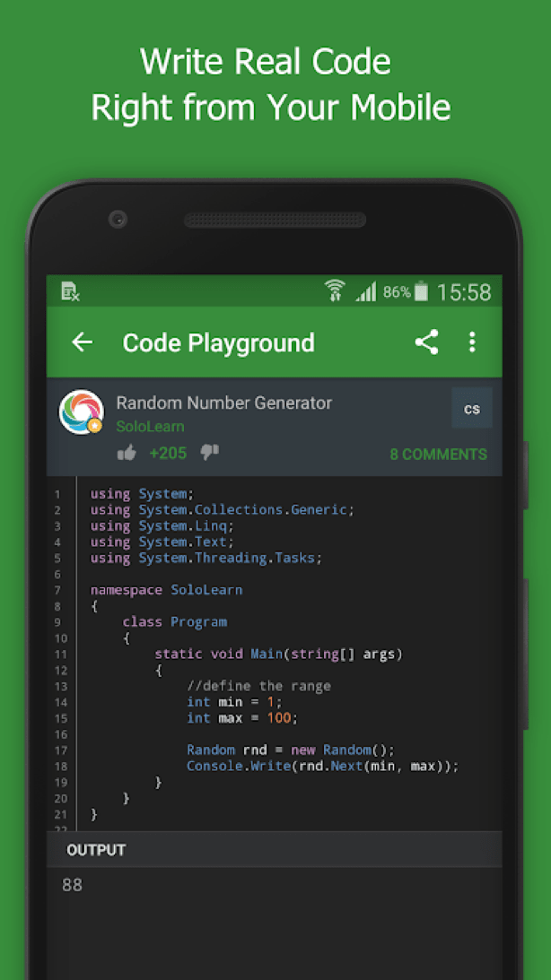This screenshot has width=551, height=980.
Task: Tap the Random Number Generator title
Action: point(224,403)
